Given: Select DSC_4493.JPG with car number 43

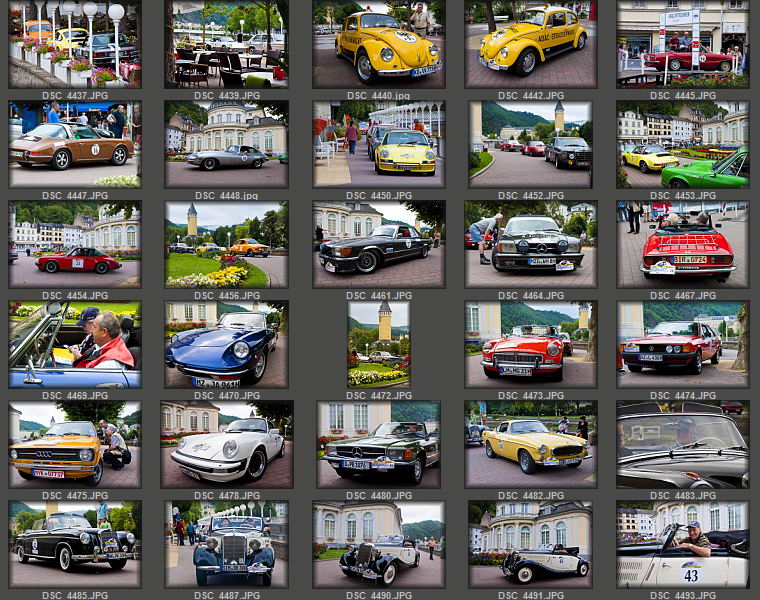Looking at the screenshot, I should [x=682, y=544].
